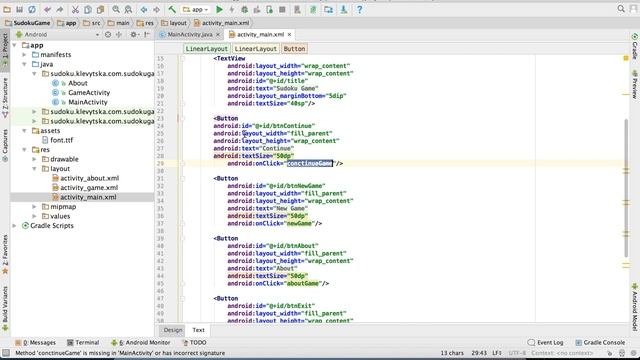Screen dimensions: 640x360
Task: Run the app with the green play icon
Action: [219, 9]
